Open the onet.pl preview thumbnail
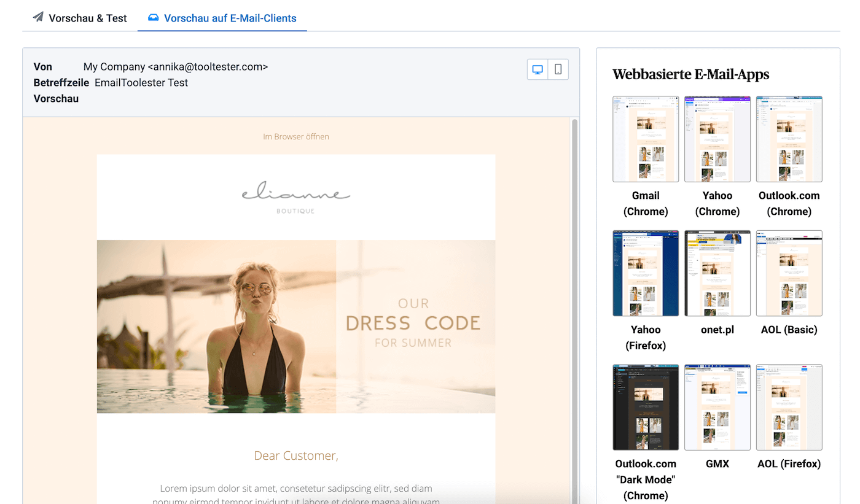 [717, 273]
